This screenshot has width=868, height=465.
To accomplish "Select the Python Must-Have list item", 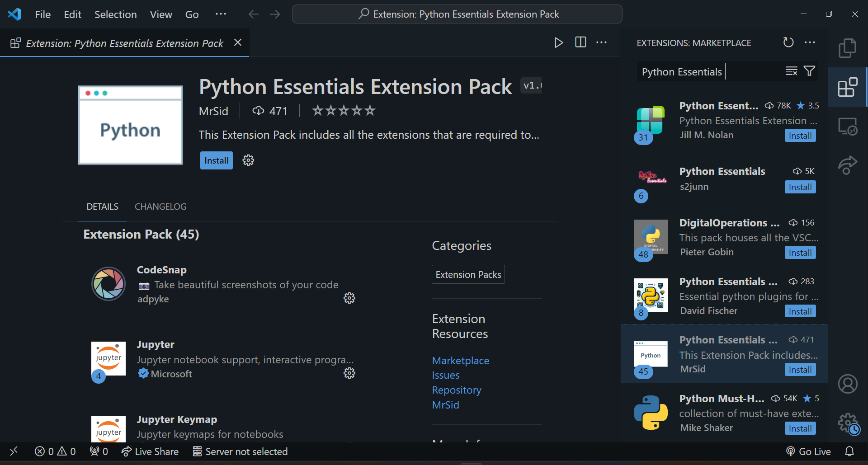I will pyautogui.click(x=725, y=413).
